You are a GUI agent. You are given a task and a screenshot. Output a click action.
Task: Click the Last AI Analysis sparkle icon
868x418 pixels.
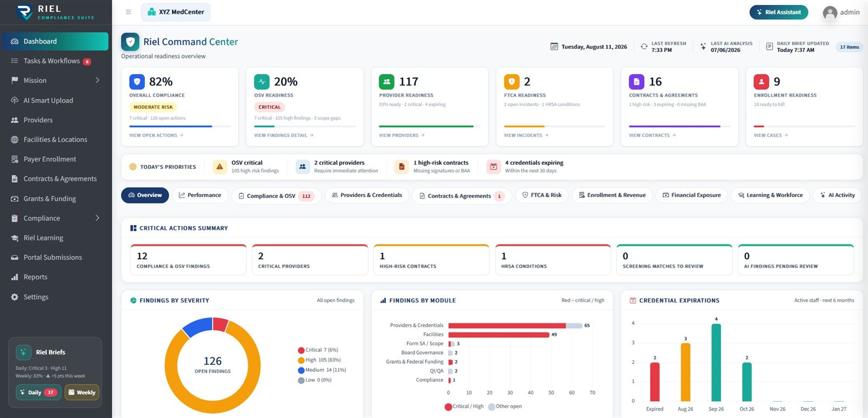(x=703, y=47)
